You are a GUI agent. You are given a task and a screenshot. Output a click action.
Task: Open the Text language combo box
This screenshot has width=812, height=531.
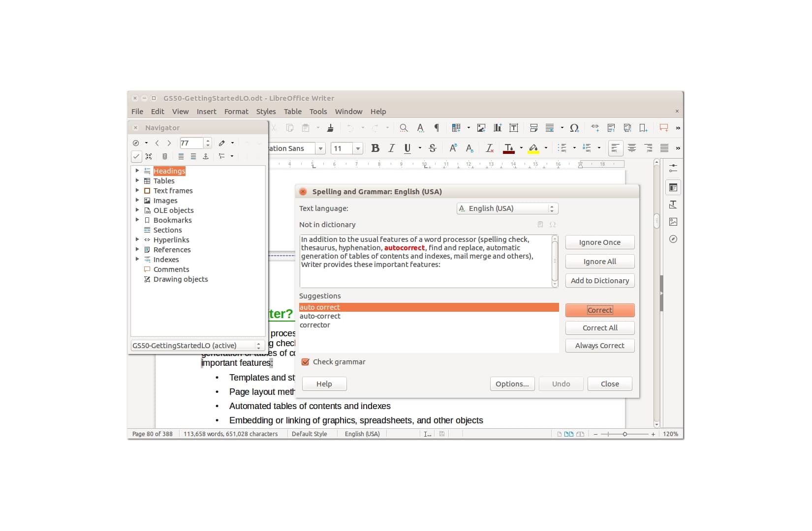click(507, 208)
